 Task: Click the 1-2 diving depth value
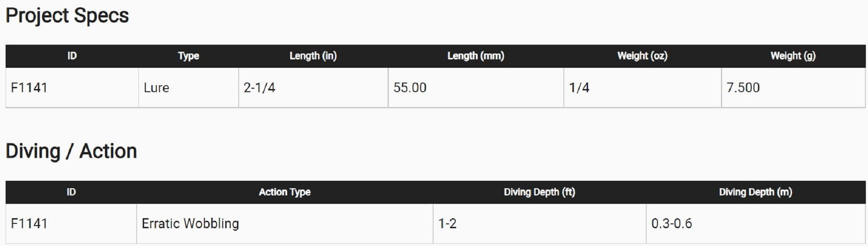coord(447,224)
